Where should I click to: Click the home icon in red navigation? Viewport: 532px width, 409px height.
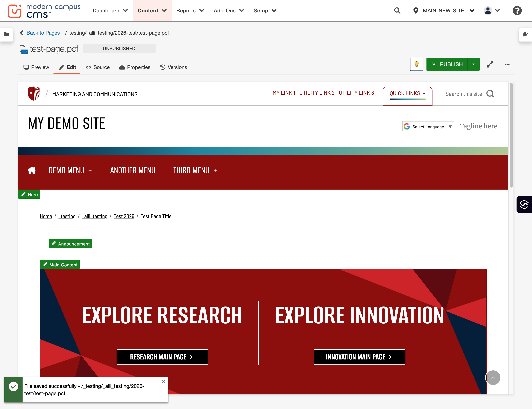click(32, 170)
